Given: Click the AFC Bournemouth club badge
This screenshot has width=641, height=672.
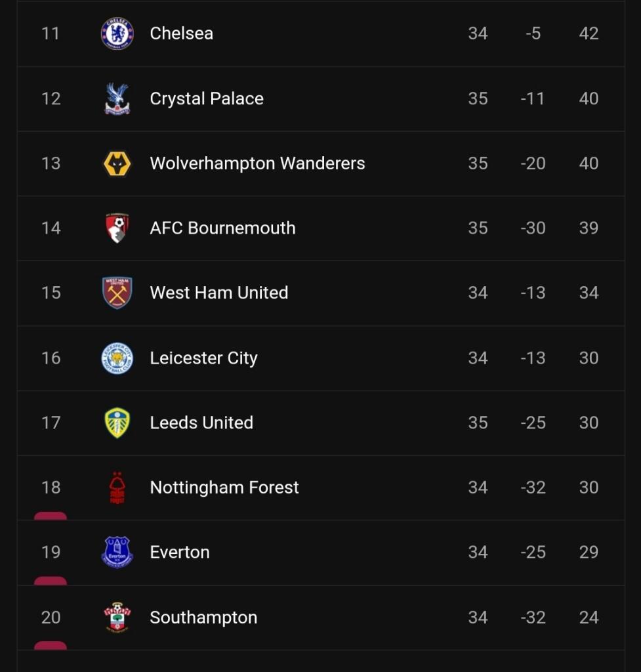Looking at the screenshot, I should click(117, 228).
